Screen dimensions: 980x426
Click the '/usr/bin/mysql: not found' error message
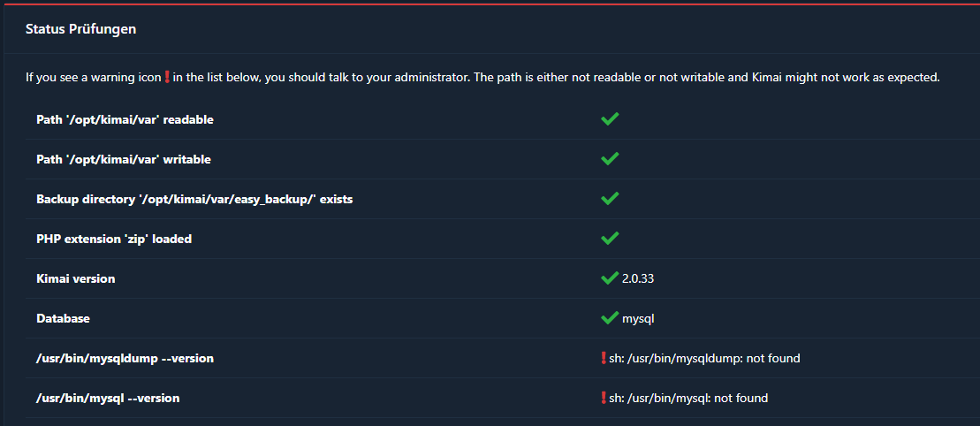pos(688,398)
